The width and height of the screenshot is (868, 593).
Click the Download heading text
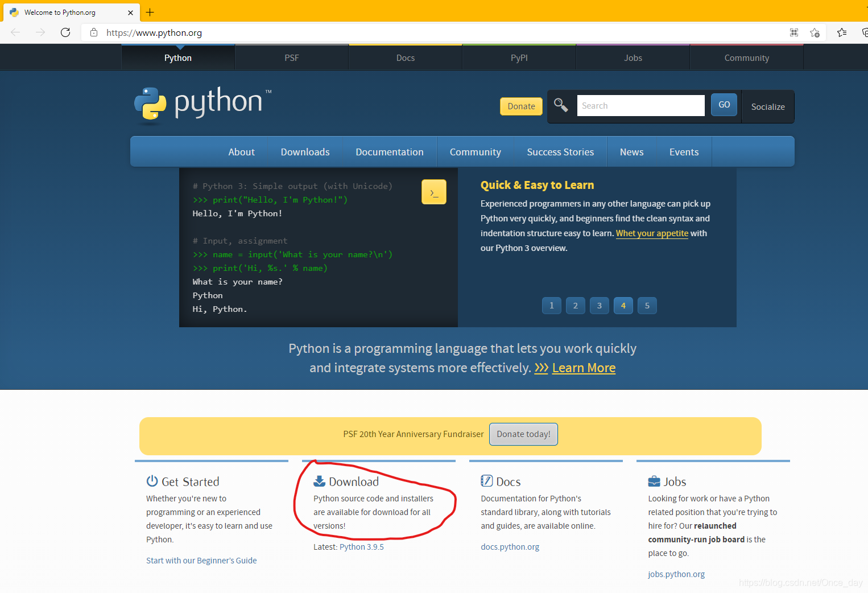coord(354,481)
